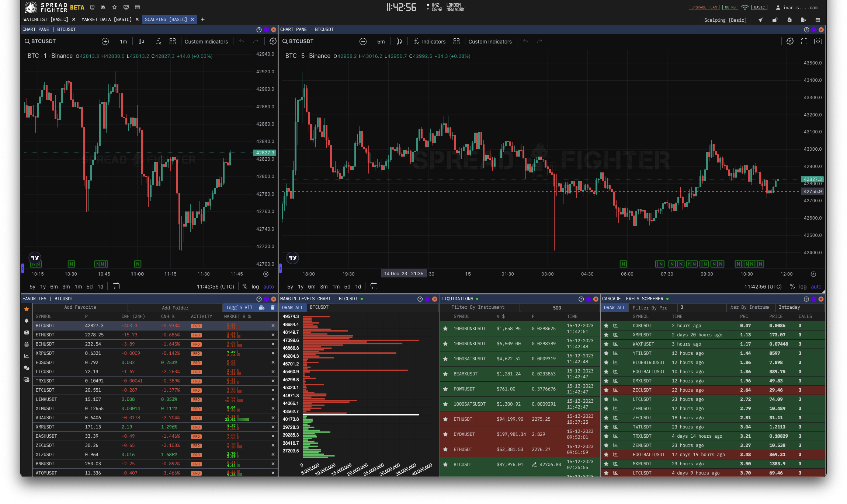Click the trash delete icon in Favorites header
Viewport: 847px width, 504px height.
click(273, 308)
